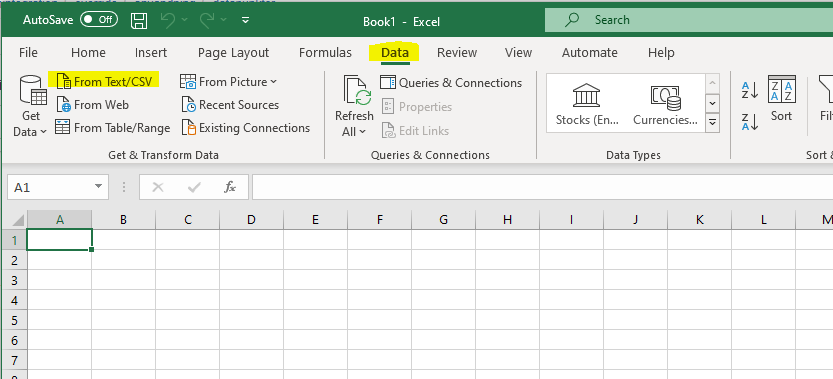
Task: Open the File menu tab
Action: (x=28, y=53)
